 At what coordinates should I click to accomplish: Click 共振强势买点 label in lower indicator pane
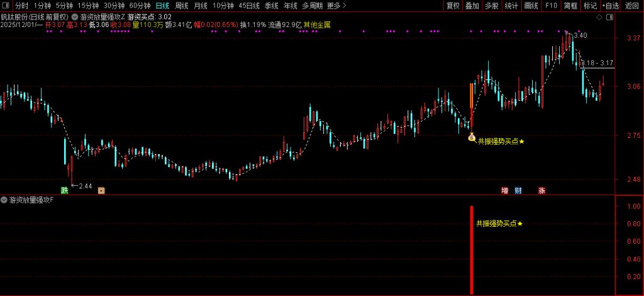tap(499, 224)
